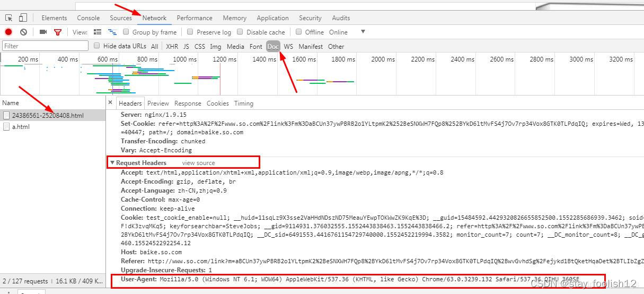644x294 pixels.
Task: Open the Cookies detail tab
Action: (x=218, y=103)
